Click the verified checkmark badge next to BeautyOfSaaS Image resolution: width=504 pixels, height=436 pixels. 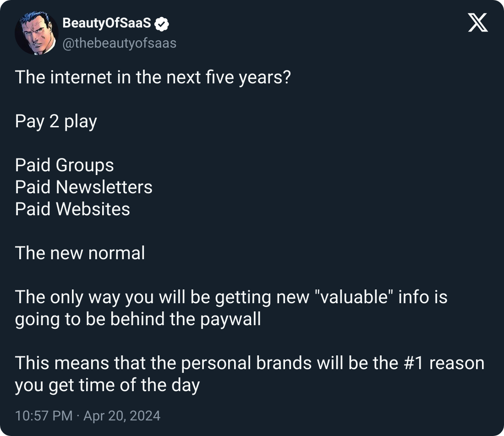click(160, 23)
